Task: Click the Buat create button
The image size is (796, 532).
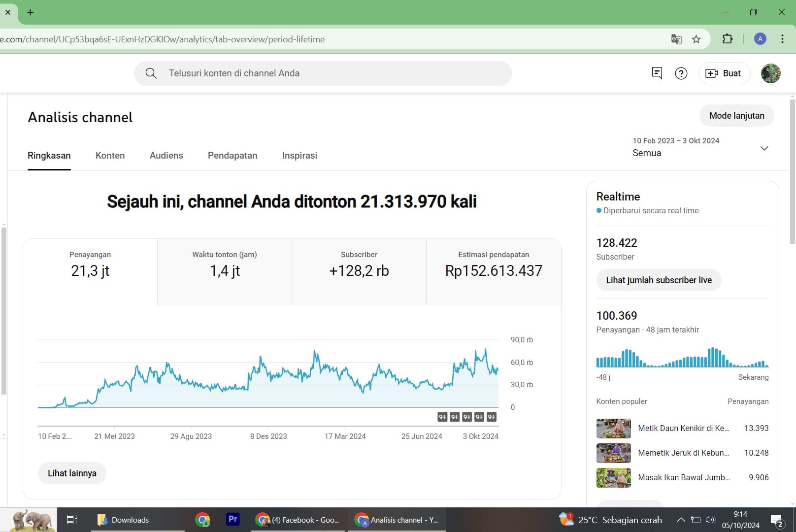Action: (x=724, y=73)
